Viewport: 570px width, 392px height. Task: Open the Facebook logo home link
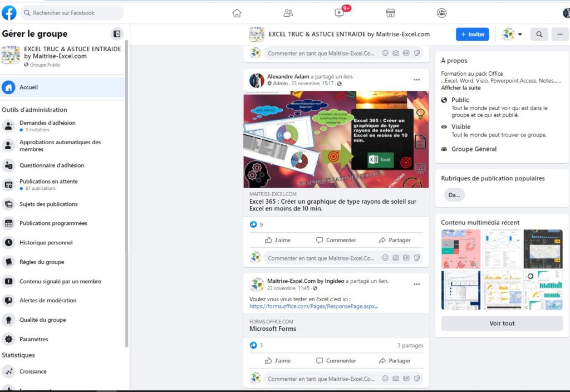(x=9, y=13)
